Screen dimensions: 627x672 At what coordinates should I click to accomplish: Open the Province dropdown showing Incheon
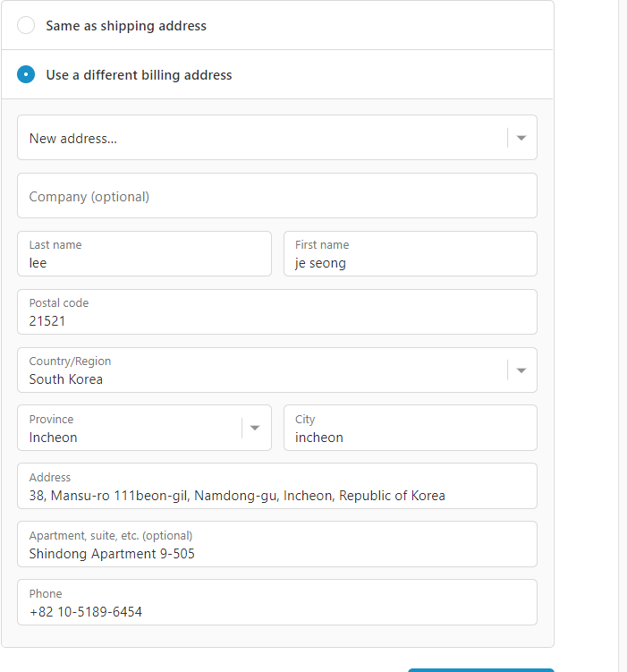[x=144, y=428]
